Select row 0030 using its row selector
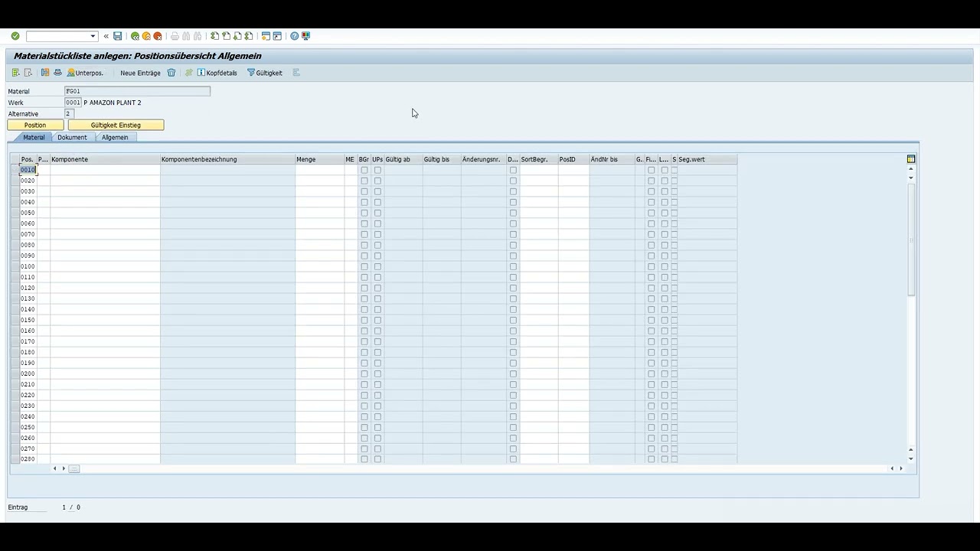This screenshot has width=980, height=551. point(15,191)
